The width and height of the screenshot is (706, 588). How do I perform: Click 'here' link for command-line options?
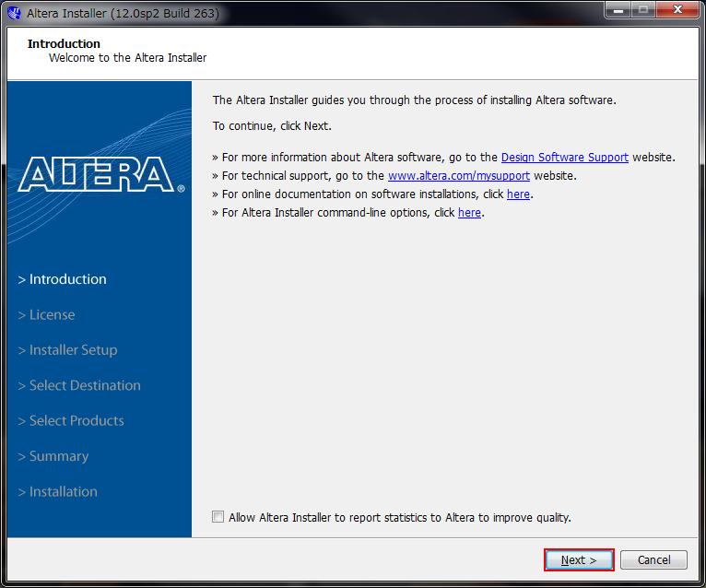coord(469,213)
